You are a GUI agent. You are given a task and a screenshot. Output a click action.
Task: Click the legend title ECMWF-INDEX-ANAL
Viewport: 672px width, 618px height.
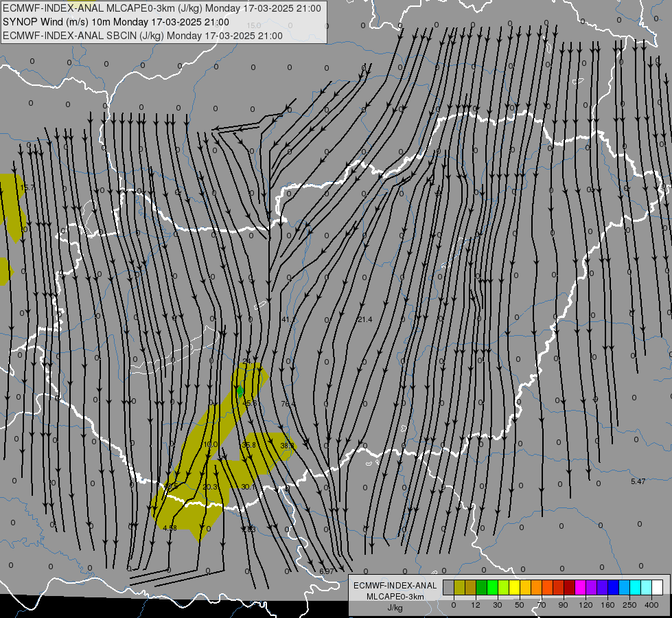coord(395,586)
